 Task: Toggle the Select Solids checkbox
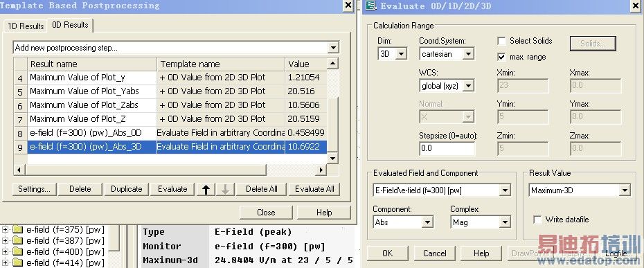pyautogui.click(x=501, y=41)
